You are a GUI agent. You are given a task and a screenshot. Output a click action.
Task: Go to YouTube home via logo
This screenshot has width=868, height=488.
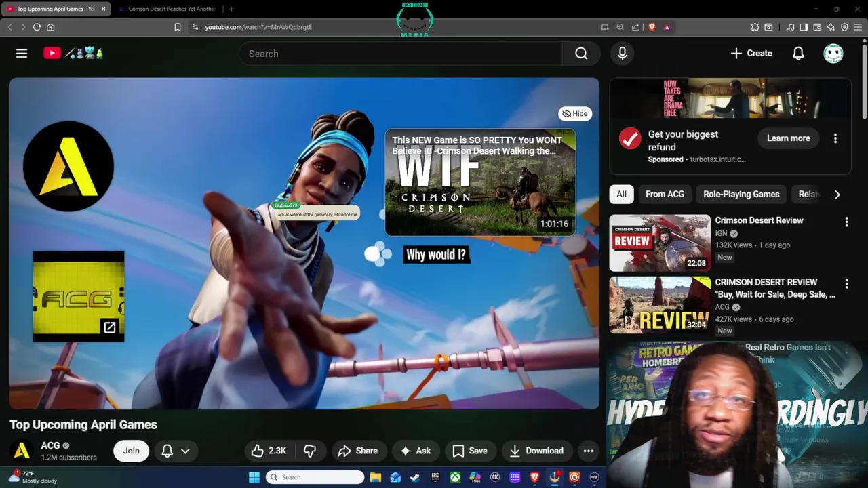[73, 53]
